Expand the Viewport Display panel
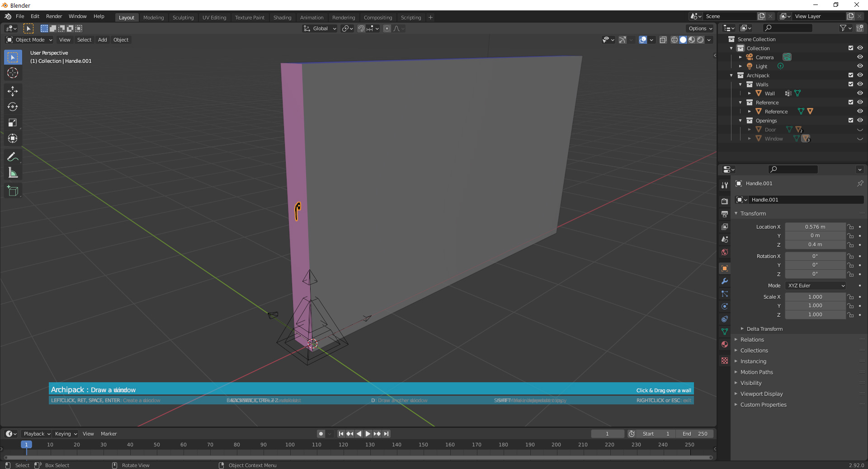This screenshot has width=868, height=469. [x=761, y=394]
